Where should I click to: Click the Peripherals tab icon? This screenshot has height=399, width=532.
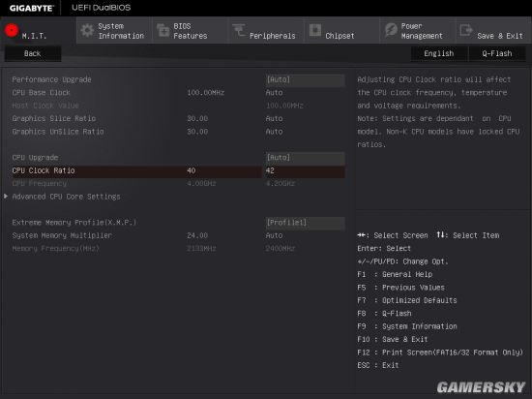[x=239, y=30]
